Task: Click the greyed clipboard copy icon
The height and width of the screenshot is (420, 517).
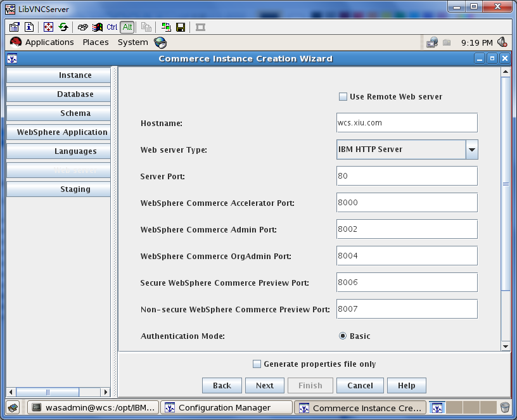Action: click(x=146, y=27)
